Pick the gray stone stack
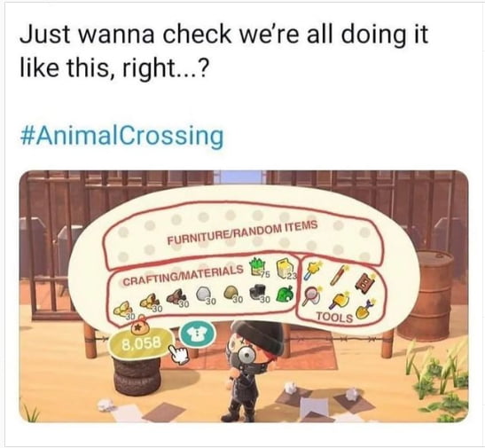 pyautogui.click(x=204, y=294)
